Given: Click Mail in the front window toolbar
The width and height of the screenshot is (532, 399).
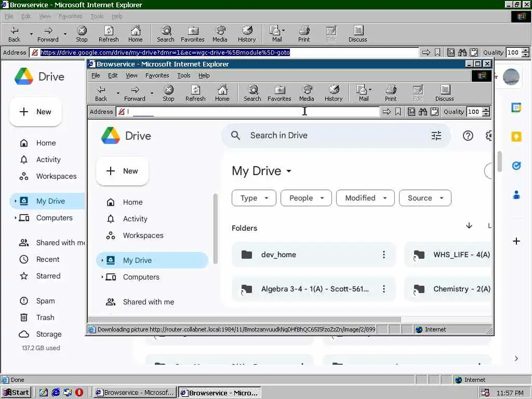Looking at the screenshot, I should [363, 94].
